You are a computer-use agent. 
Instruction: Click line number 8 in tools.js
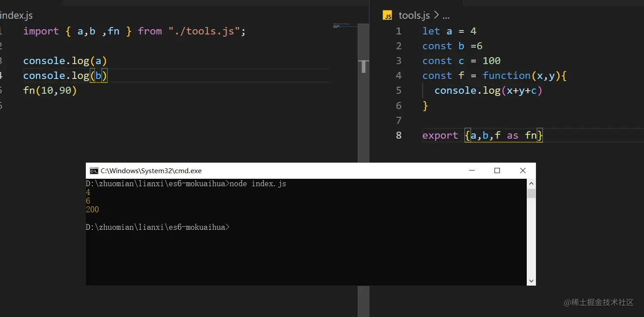click(399, 135)
